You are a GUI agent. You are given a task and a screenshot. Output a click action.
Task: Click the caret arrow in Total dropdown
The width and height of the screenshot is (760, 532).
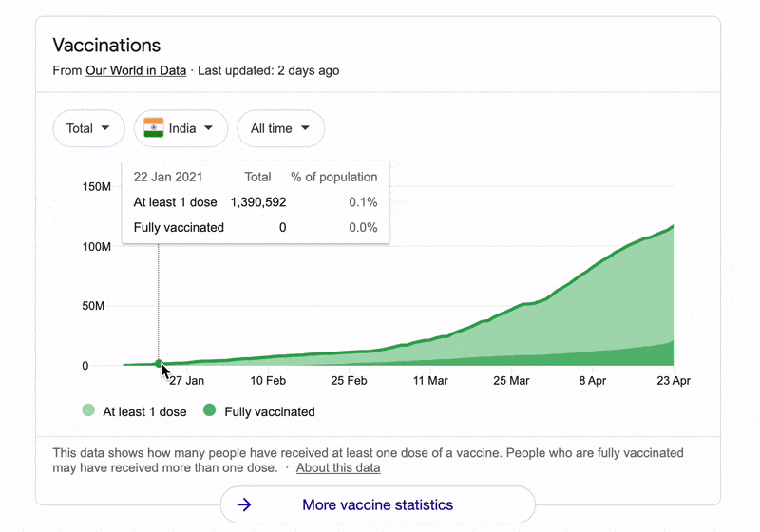pos(105,129)
